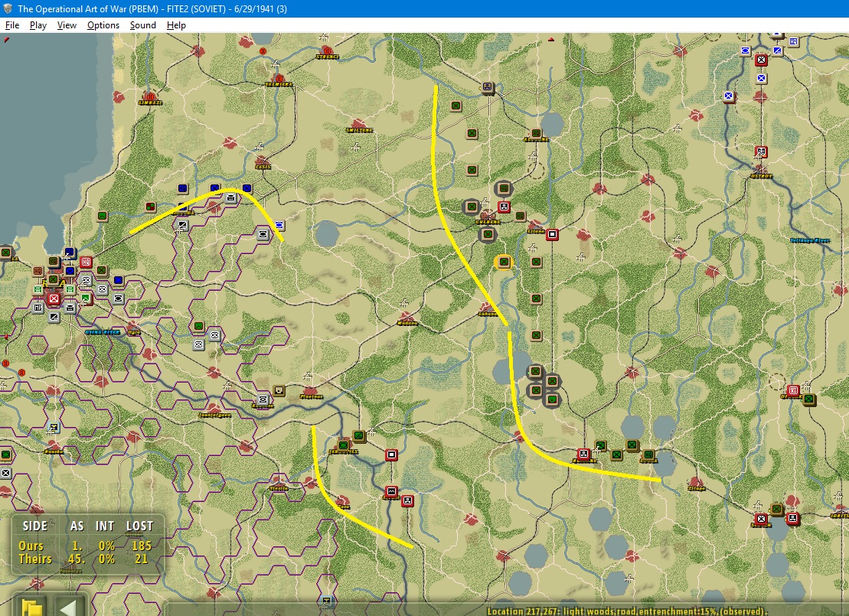This screenshot has width=849, height=616.
Task: Select the green unit above the two grey units near Ogre
Action: click(x=199, y=326)
